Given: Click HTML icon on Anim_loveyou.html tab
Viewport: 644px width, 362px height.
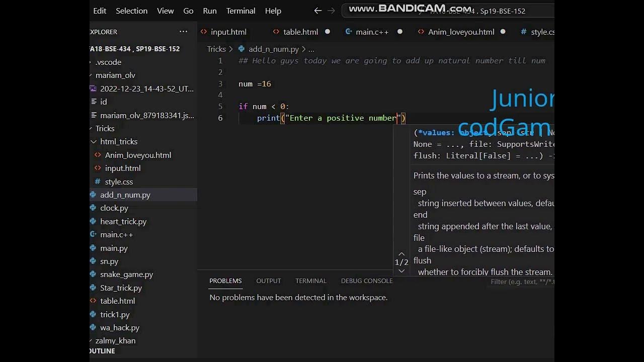Looking at the screenshot, I should coord(421,32).
